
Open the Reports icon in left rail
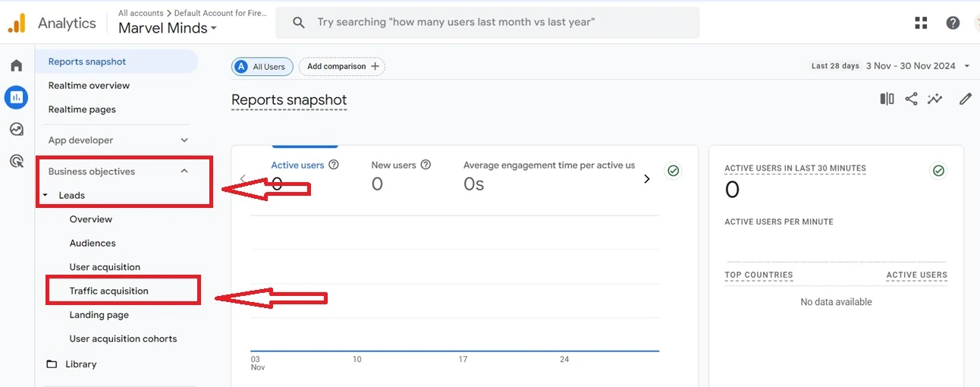click(x=16, y=97)
